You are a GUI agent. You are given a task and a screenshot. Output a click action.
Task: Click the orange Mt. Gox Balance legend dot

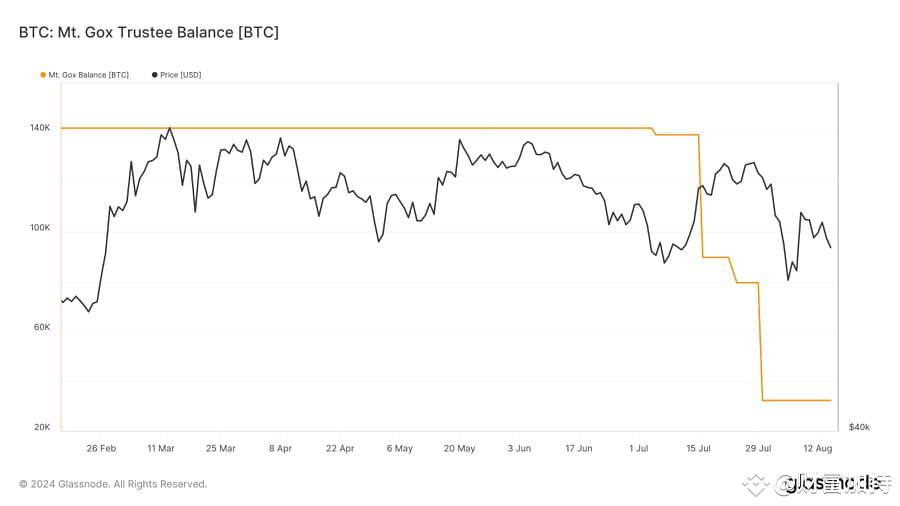point(43,75)
